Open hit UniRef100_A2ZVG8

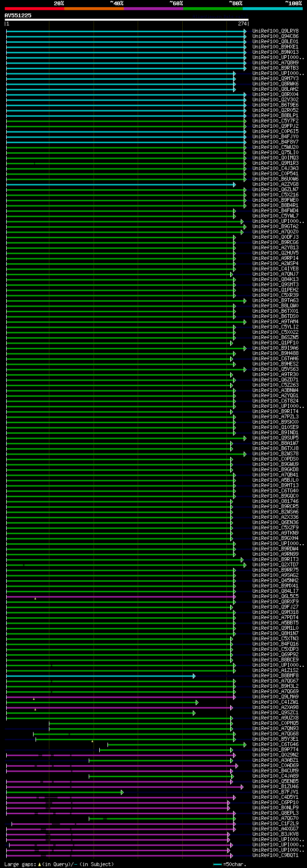click(275, 184)
